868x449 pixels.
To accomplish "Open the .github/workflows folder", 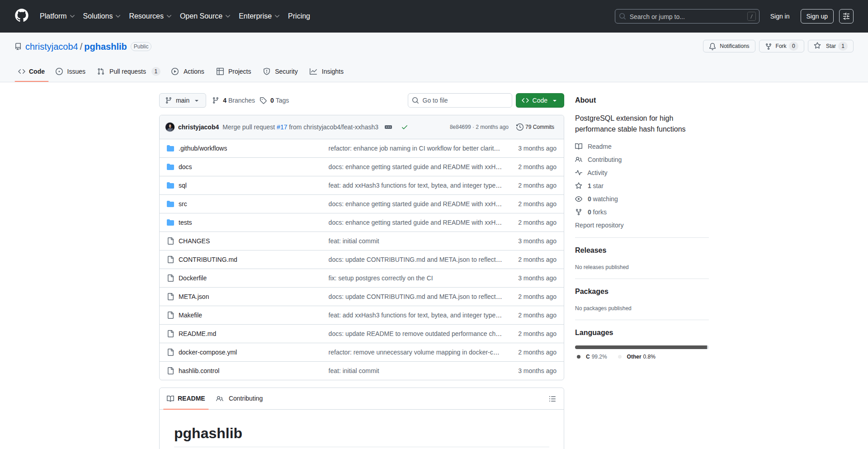I will click(x=203, y=148).
